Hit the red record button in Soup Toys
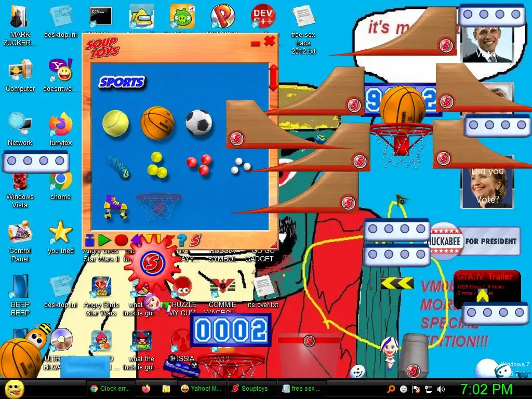 pos(121,240)
